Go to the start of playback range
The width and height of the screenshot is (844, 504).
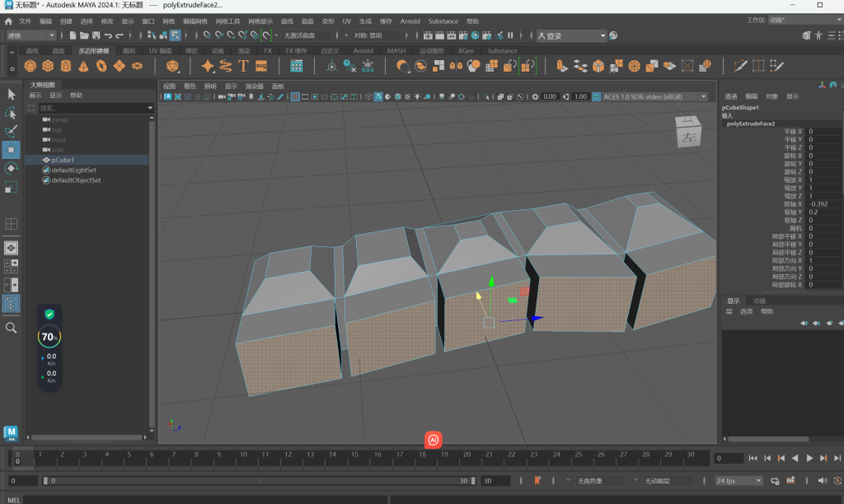(753, 458)
